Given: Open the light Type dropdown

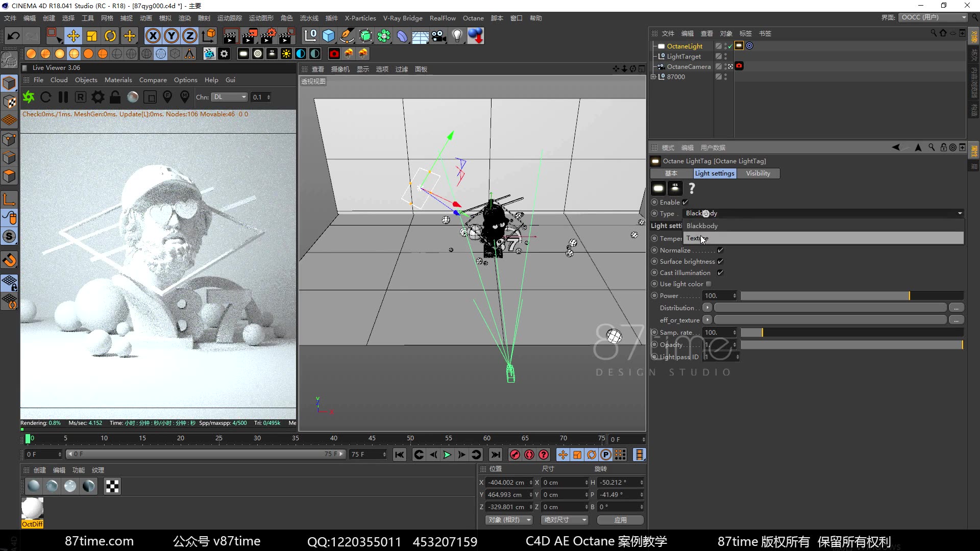Looking at the screenshot, I should [823, 213].
